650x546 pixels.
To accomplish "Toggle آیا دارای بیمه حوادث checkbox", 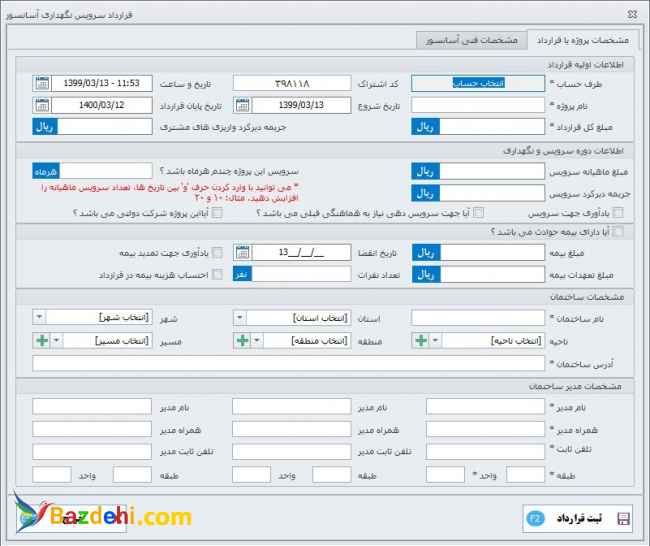I will point(618,232).
